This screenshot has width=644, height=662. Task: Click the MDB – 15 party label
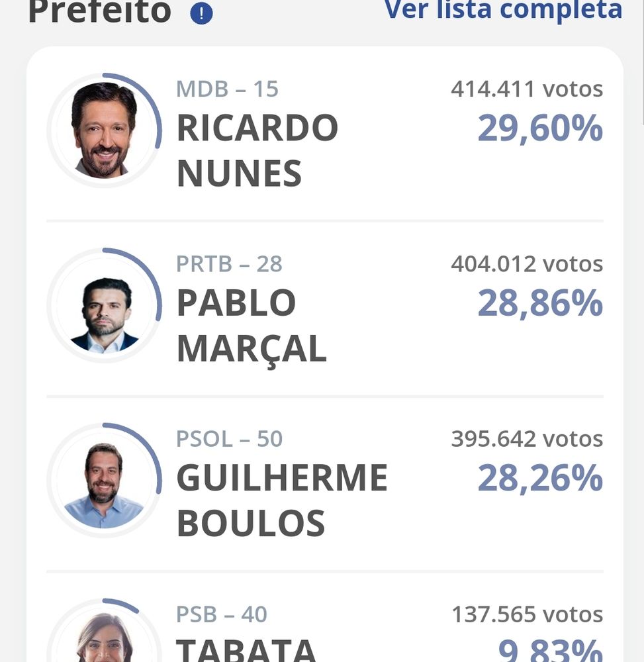click(x=227, y=89)
